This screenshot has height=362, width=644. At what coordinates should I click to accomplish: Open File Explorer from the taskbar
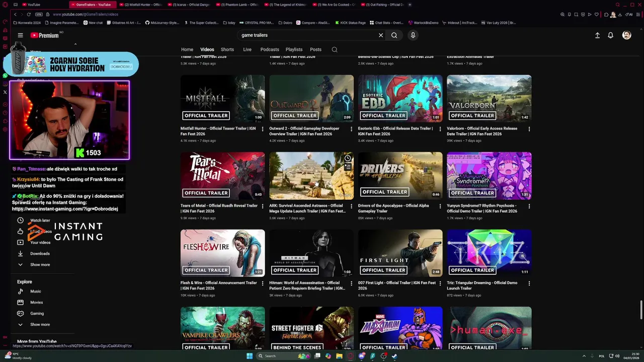(339, 356)
